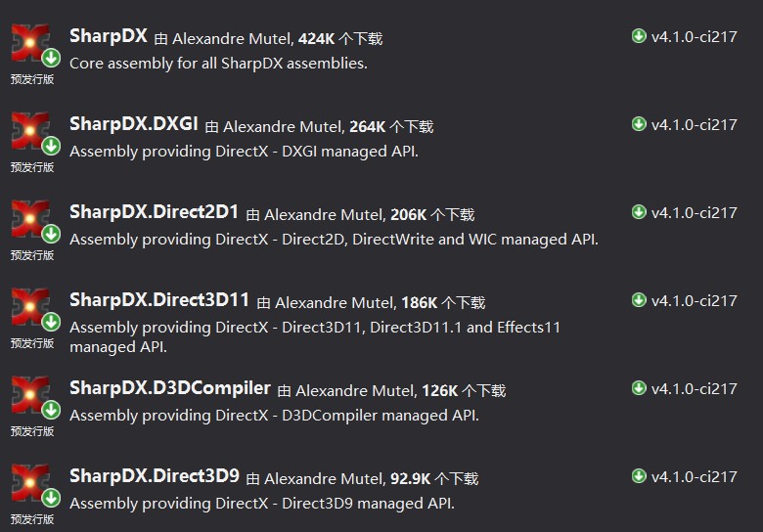Click the SharpDX.DXGI package icon
Screen dimensions: 763x532
pyautogui.click(x=30, y=133)
